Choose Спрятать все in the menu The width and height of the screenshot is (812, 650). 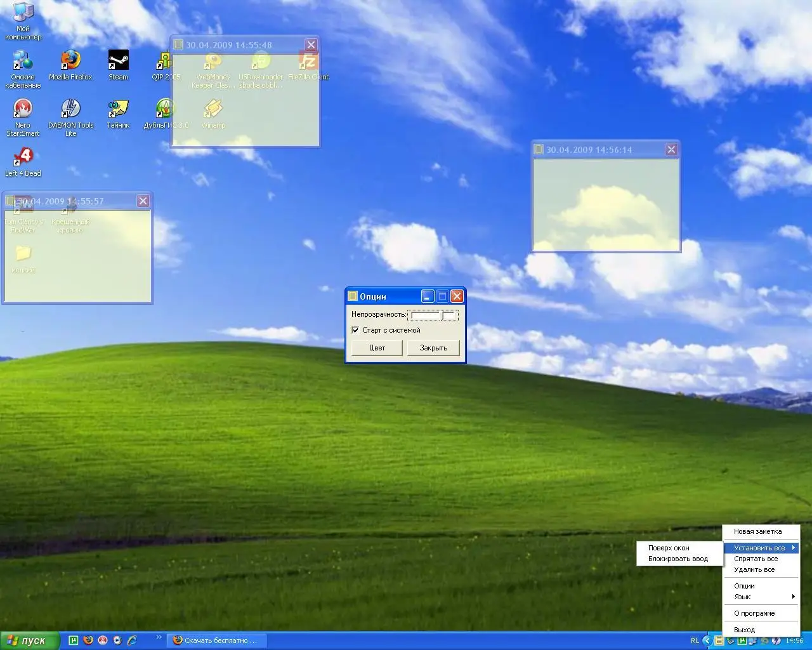(761, 559)
